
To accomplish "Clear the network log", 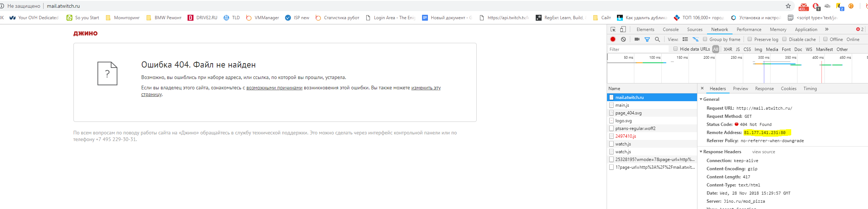I will pyautogui.click(x=623, y=39).
